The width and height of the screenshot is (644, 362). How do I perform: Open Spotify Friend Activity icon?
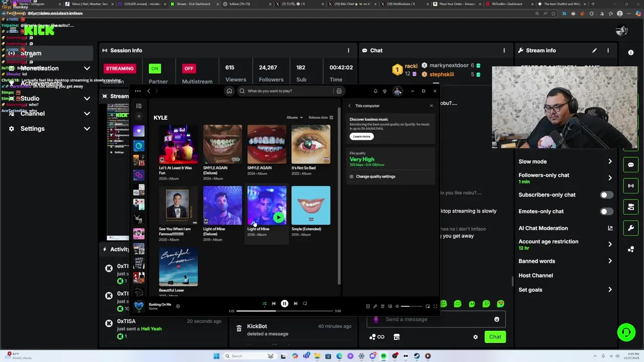click(385, 91)
